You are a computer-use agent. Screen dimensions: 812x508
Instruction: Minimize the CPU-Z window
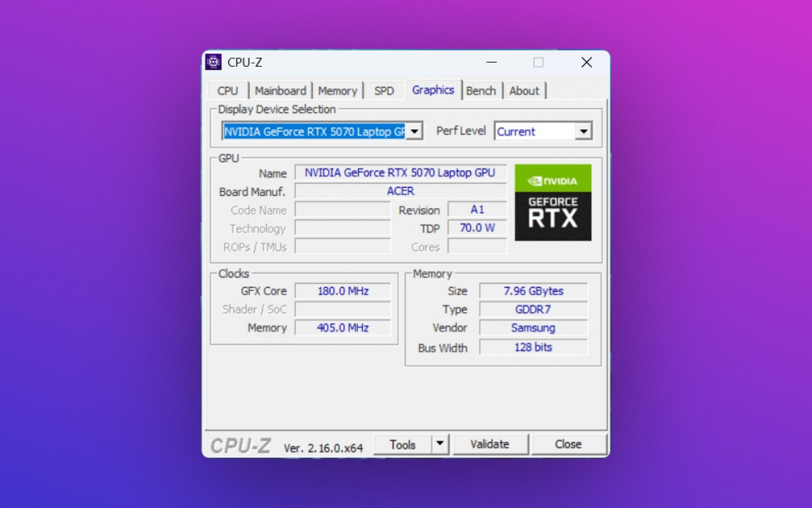pyautogui.click(x=491, y=63)
